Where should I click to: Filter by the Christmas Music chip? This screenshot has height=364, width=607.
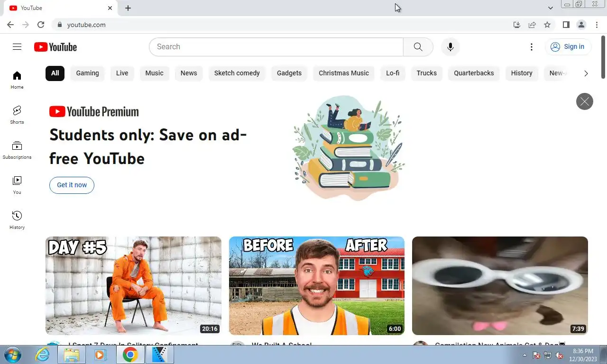344,73
